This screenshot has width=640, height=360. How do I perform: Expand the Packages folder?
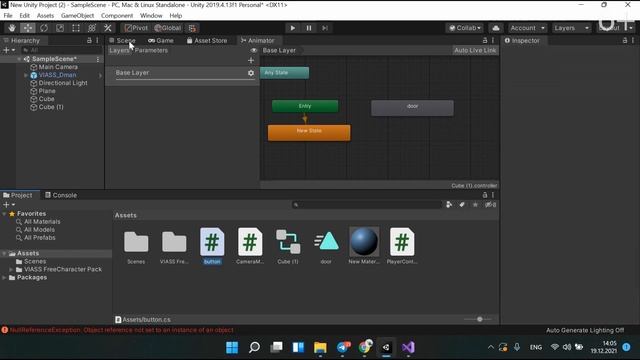(x=4, y=278)
